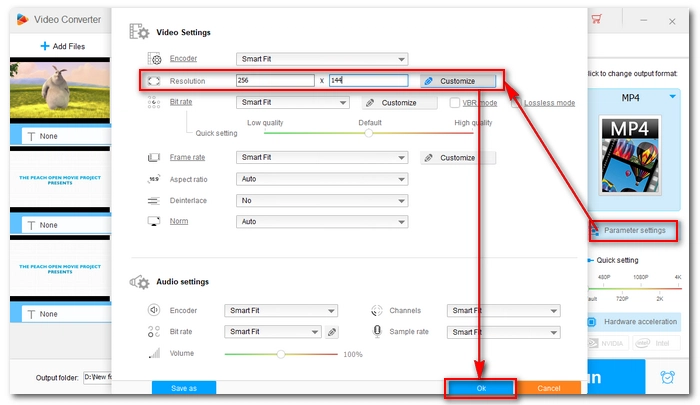Image resolution: width=700 pixels, height=405 pixels.
Task: Click the Volume slider handle
Action: [x=281, y=354]
